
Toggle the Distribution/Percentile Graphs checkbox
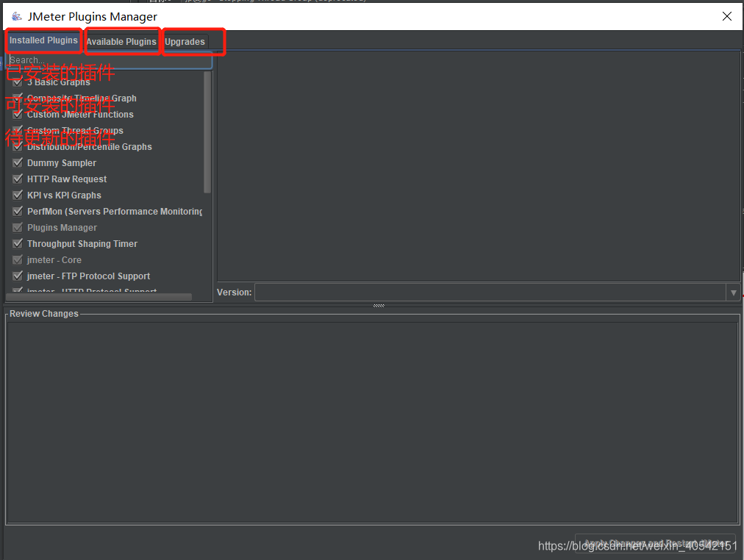(18, 146)
